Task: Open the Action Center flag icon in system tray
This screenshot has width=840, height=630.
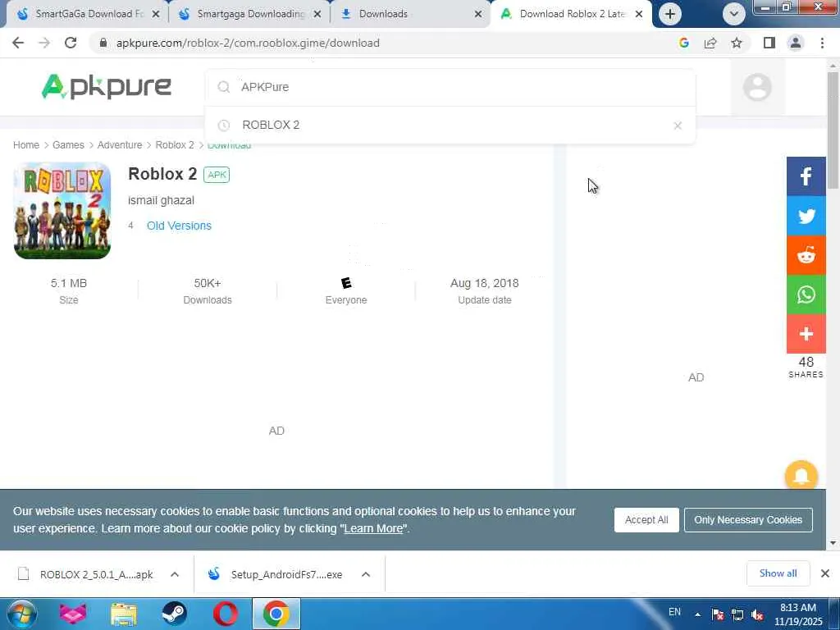Action: point(718,615)
